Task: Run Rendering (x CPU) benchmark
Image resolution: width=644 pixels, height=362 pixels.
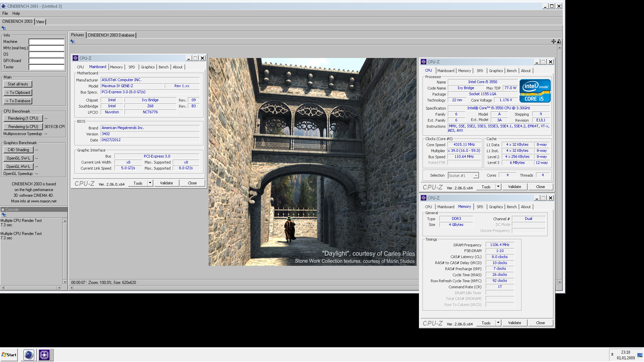Action: point(23,127)
